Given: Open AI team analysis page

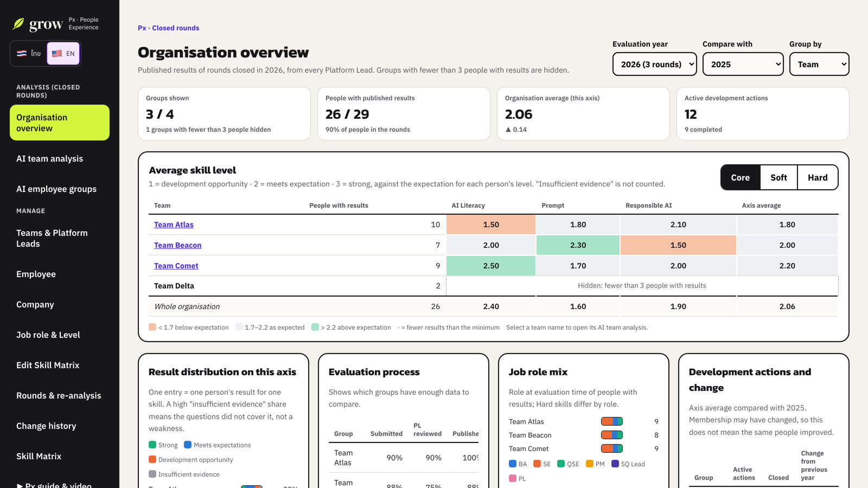Looking at the screenshot, I should (60, 159).
